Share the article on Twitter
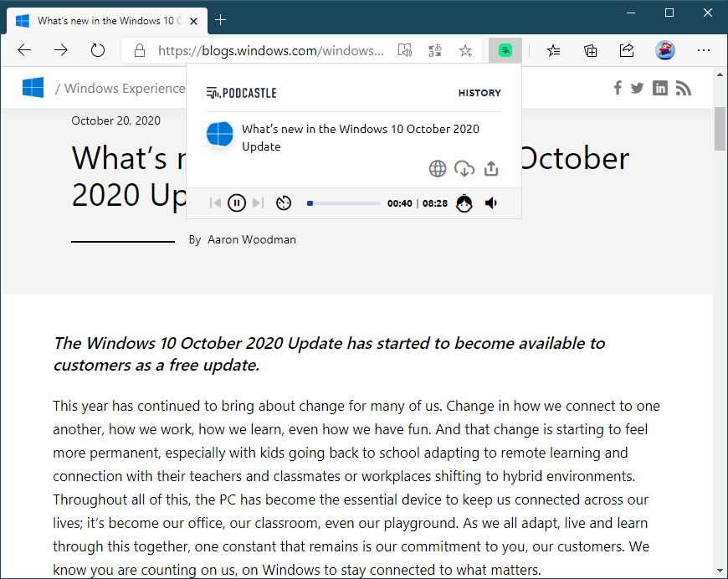This screenshot has width=728, height=579. click(x=637, y=88)
